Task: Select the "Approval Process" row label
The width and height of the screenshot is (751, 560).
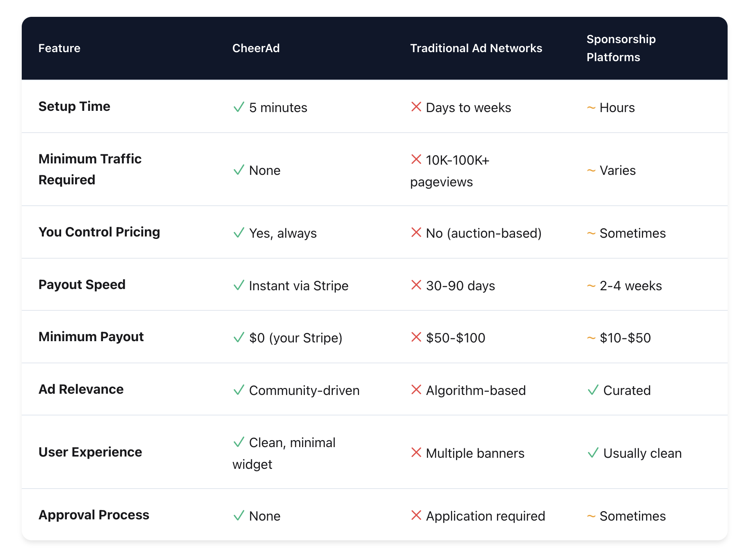Action: tap(94, 515)
